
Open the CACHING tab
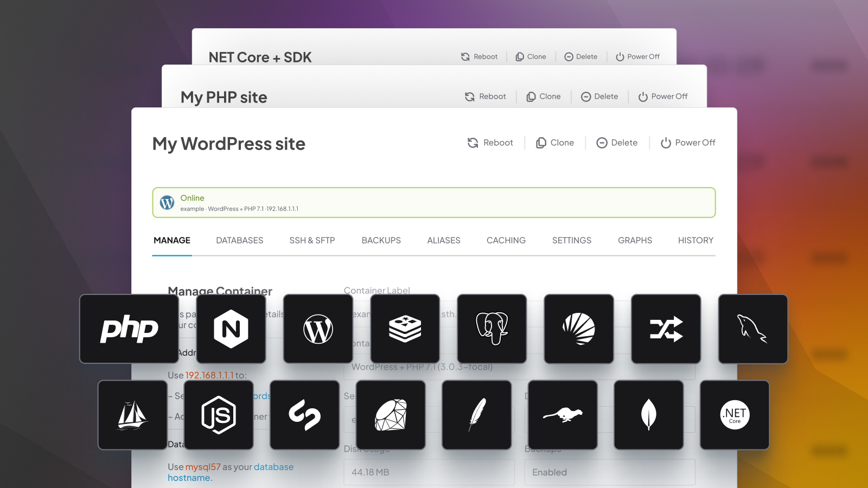(x=506, y=240)
